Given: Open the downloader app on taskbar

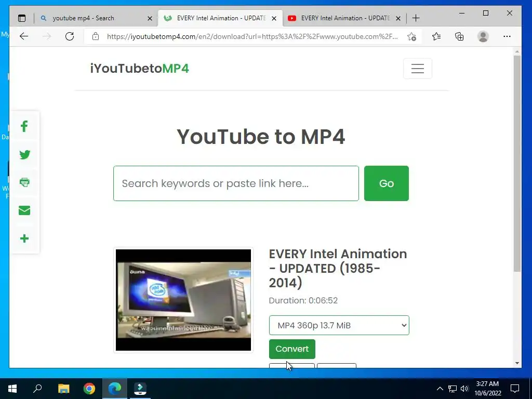Looking at the screenshot, I should coord(140,389).
